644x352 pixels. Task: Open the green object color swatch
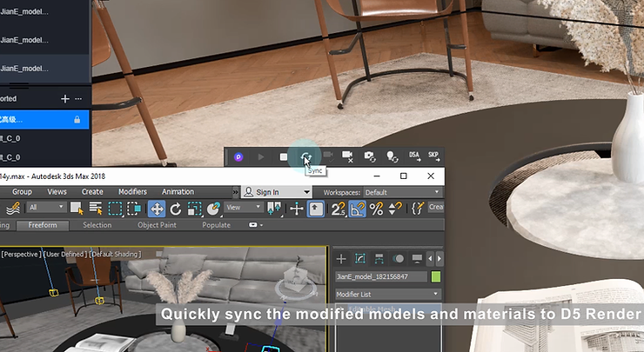coord(436,276)
